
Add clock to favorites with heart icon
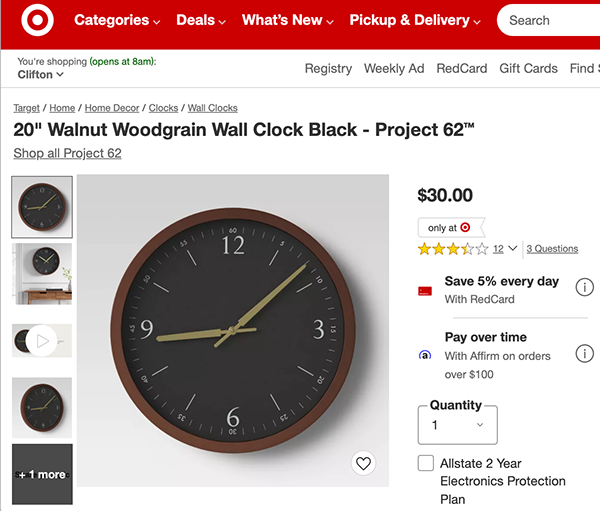(x=364, y=463)
